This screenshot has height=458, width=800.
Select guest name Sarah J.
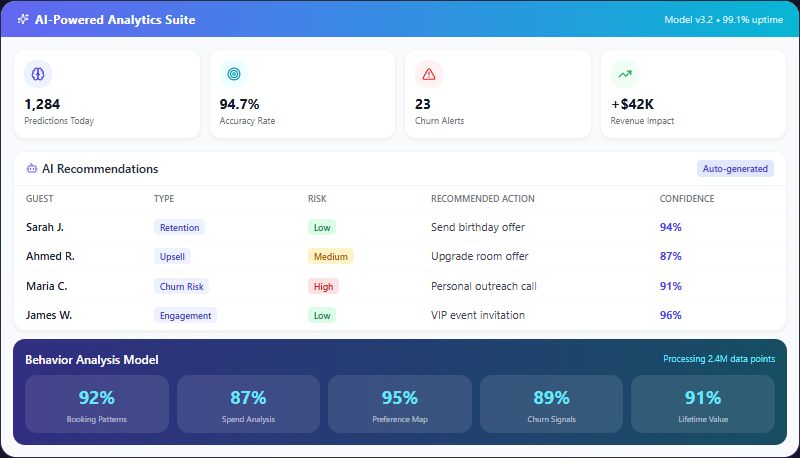click(x=45, y=227)
